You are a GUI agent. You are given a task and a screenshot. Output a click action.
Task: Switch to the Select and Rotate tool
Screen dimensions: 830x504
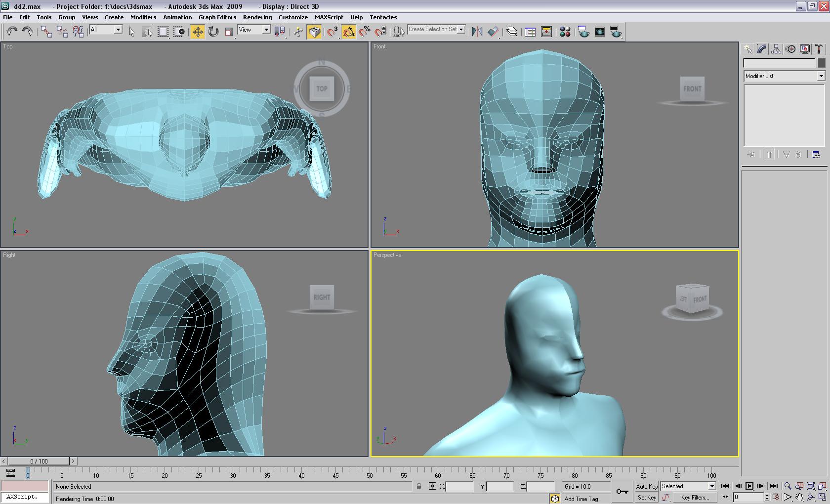tap(213, 32)
